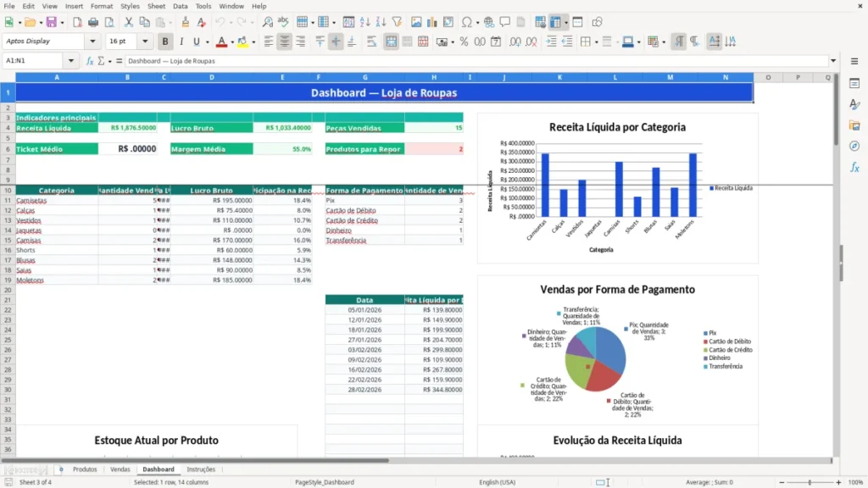
Task: Open the font name dropdown
Action: pos(92,41)
